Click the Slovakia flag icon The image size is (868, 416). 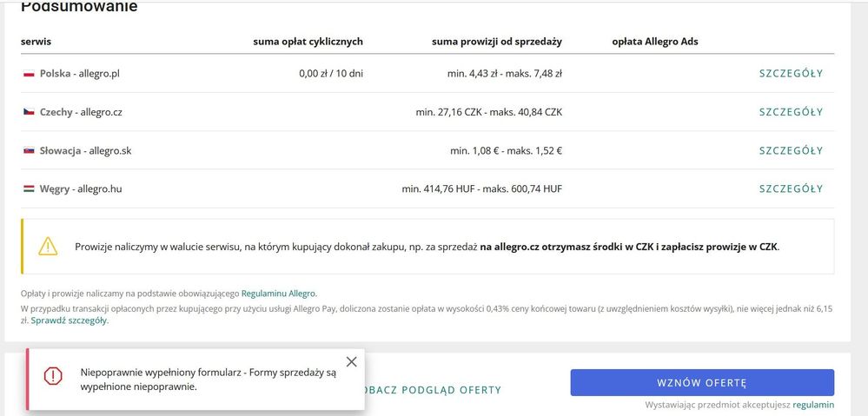(29, 150)
